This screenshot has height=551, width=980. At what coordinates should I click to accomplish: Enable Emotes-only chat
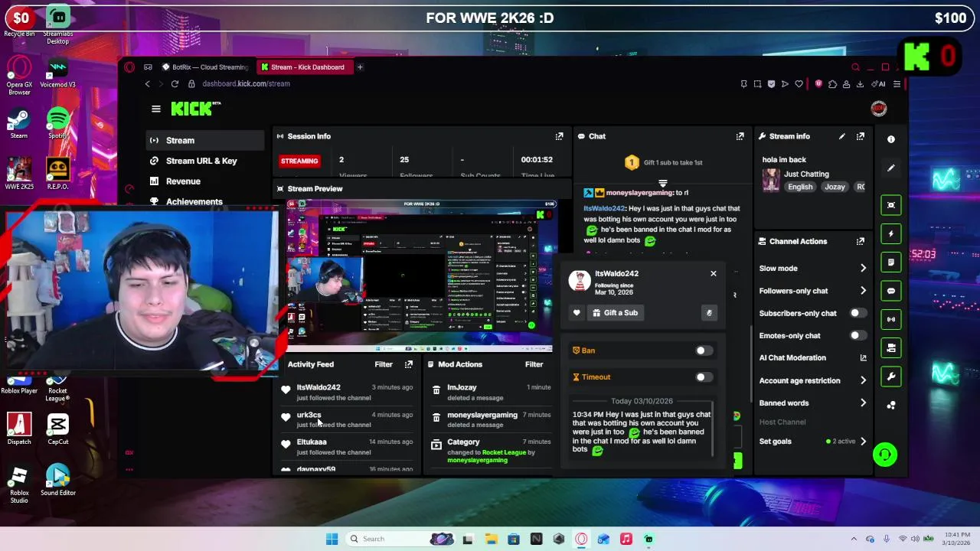858,335
